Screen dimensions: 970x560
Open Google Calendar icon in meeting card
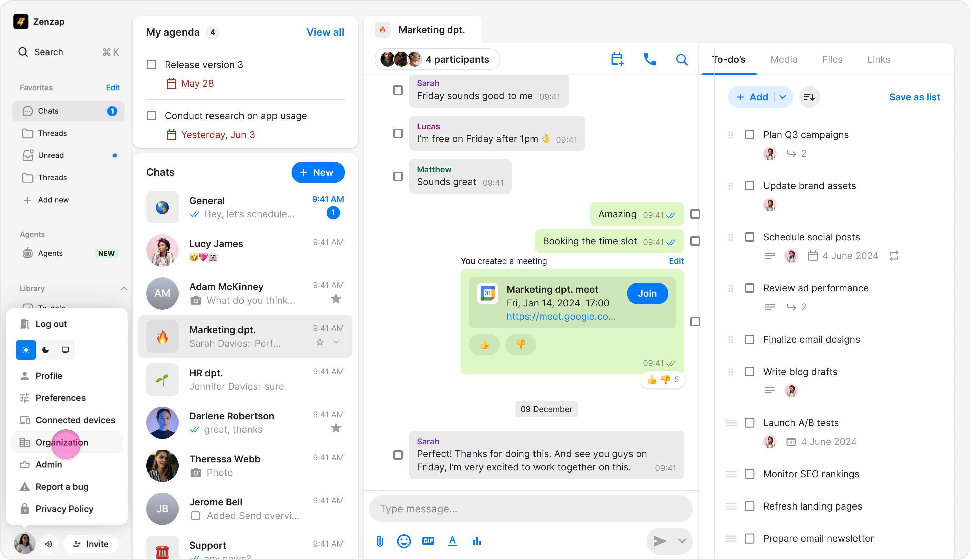(x=488, y=293)
